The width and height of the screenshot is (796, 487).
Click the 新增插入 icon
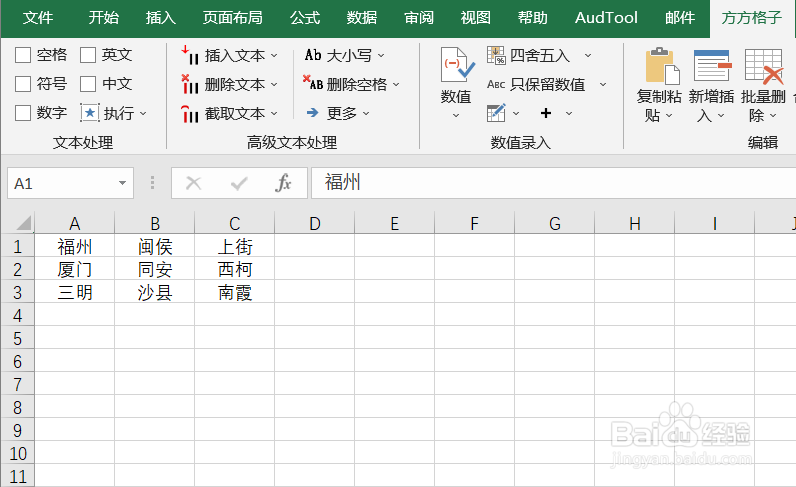712,65
